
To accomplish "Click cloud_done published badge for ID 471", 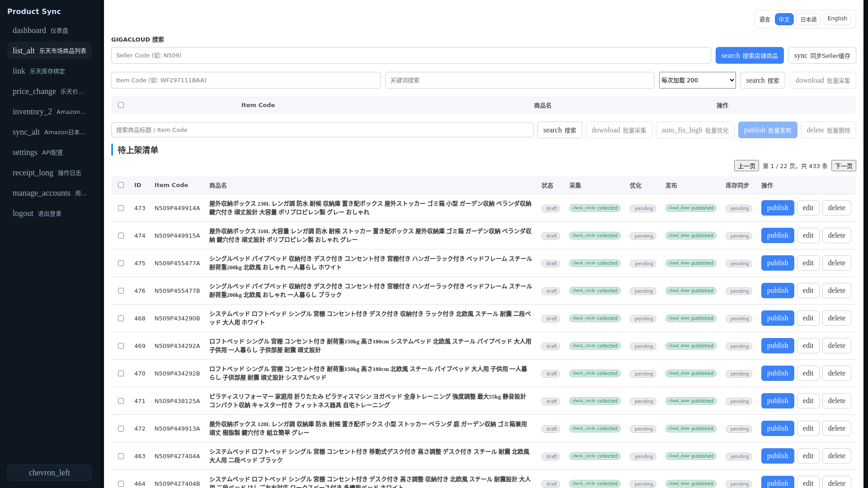I will 691,401.
